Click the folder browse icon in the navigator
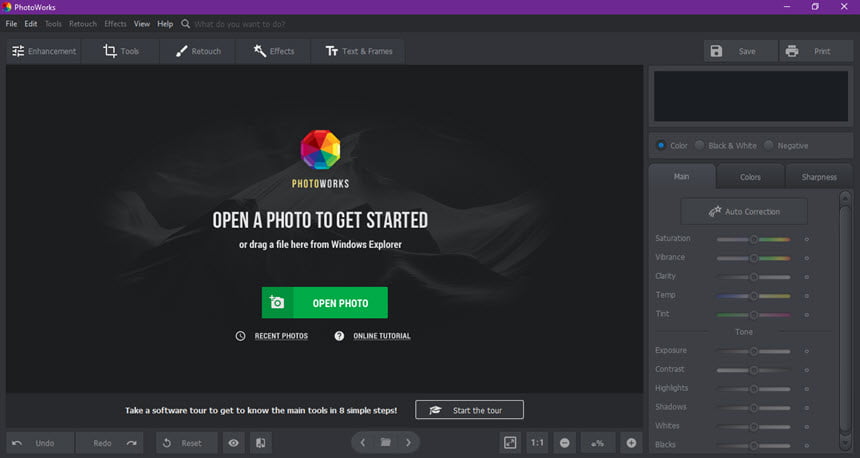The width and height of the screenshot is (860, 458). coord(386,443)
